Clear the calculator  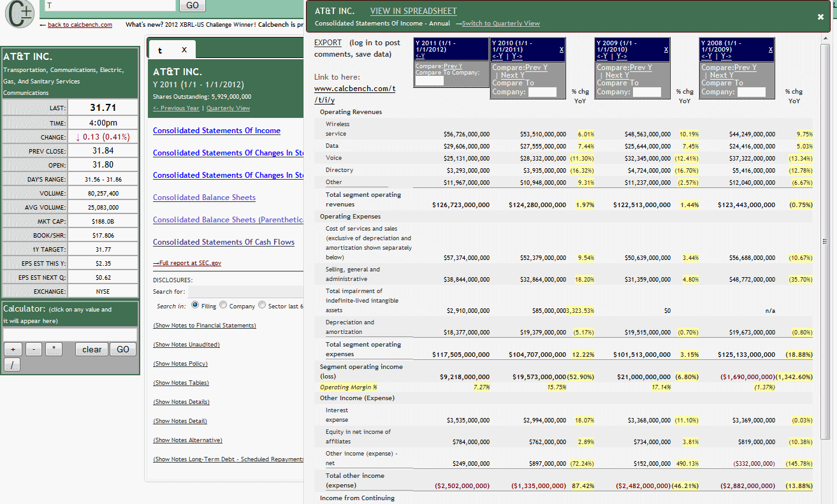[92, 349]
